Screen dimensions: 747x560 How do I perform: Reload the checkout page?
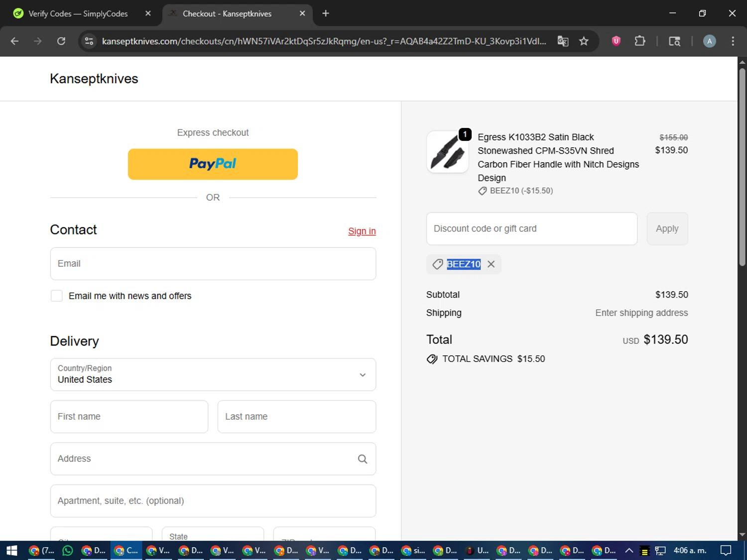tap(61, 41)
